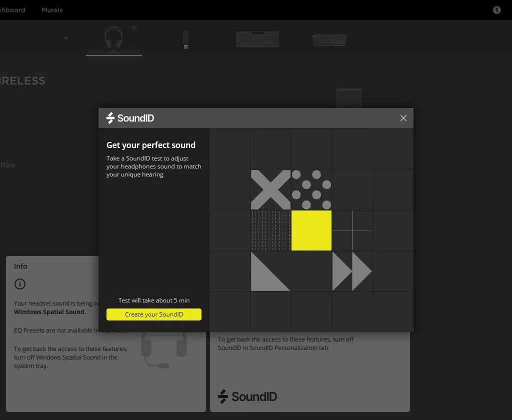This screenshot has height=420, width=512.
Task: Click the SoundID logo in dialog header
Action: 130,118
